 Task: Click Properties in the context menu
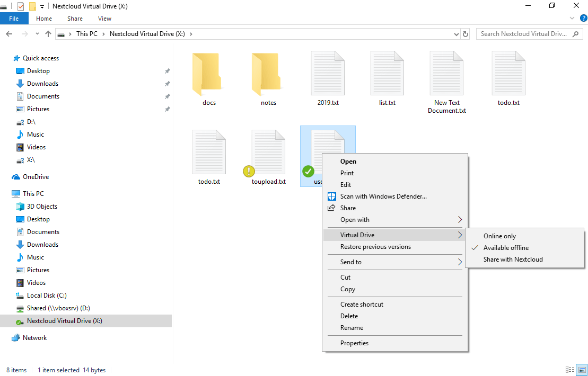tap(354, 343)
